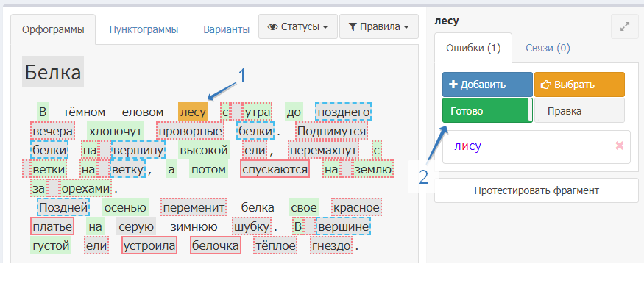
Task: Click the word 'спускаются' in text
Action: (x=275, y=170)
